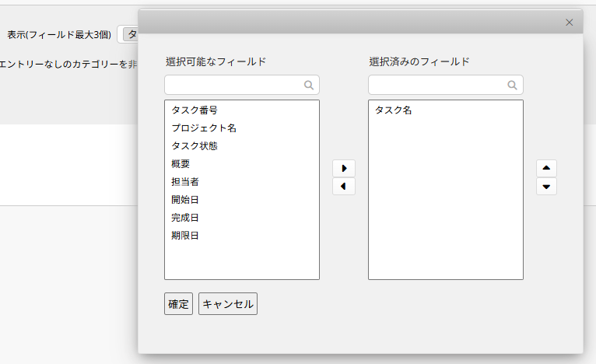596x364 pixels.
Task: Move selected field back left with arrow
Action: (x=344, y=187)
